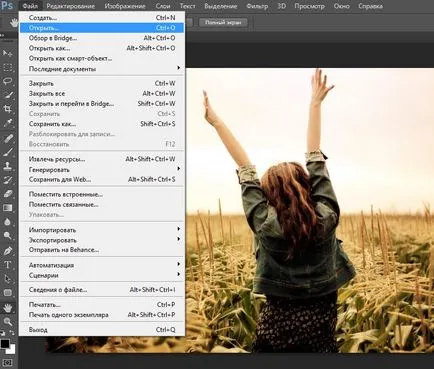Select the Lasso tool

tap(7, 81)
